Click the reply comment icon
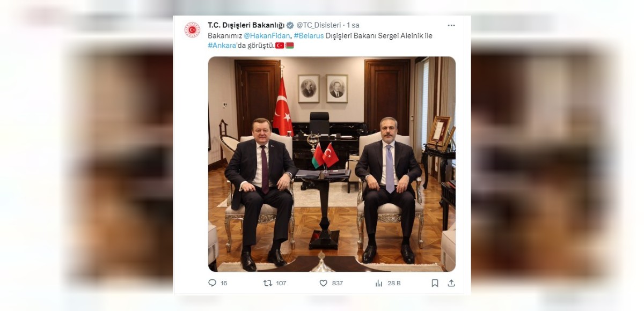The width and height of the screenshot is (644, 311). 212,283
